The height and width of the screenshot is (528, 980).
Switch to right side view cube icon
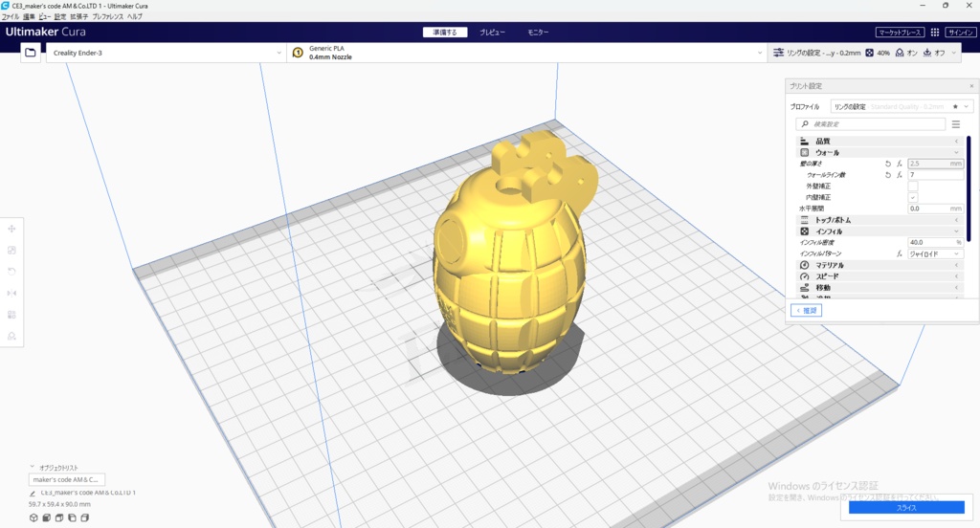click(85, 517)
